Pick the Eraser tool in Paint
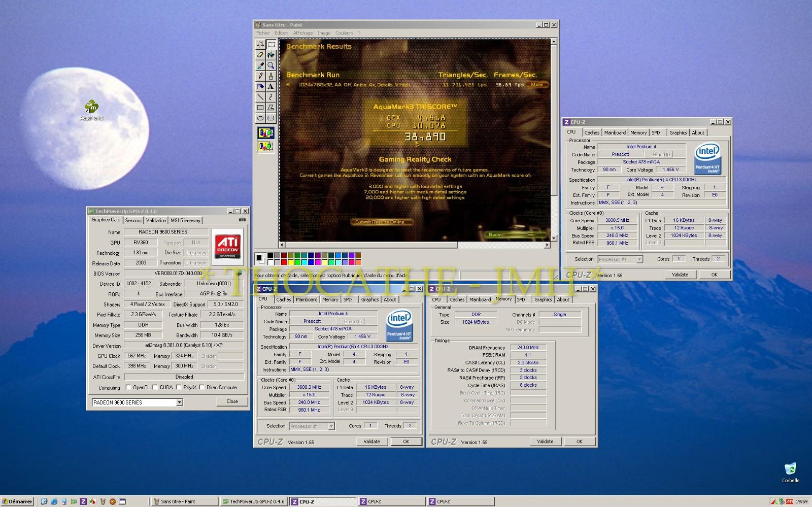812x507 pixels. 260,55
